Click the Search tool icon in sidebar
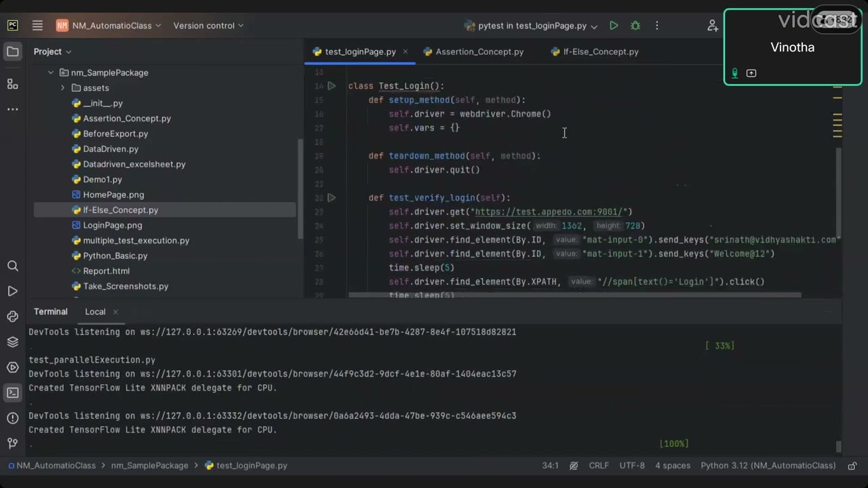 (13, 266)
